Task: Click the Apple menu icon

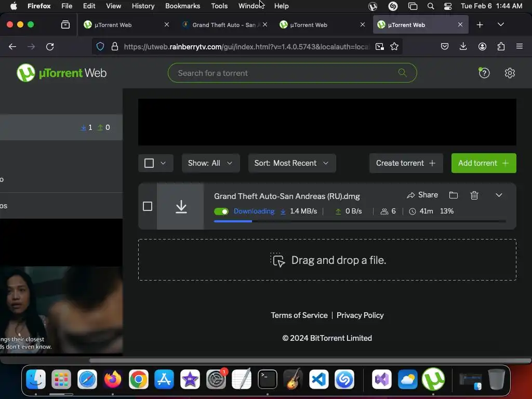Action: point(14,6)
